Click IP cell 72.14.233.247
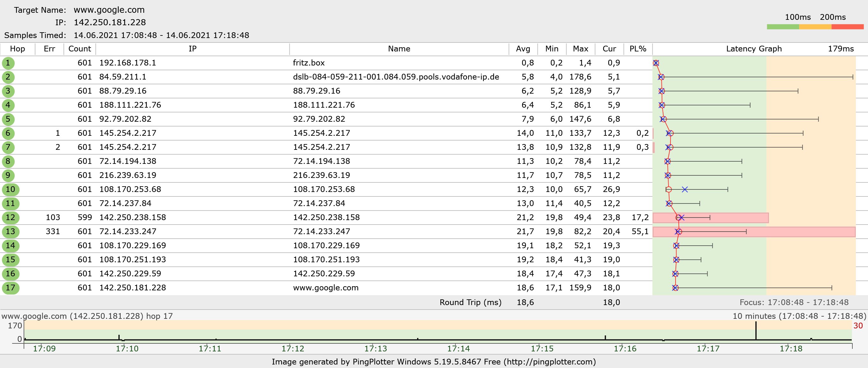This screenshot has width=868, height=368. pos(128,232)
